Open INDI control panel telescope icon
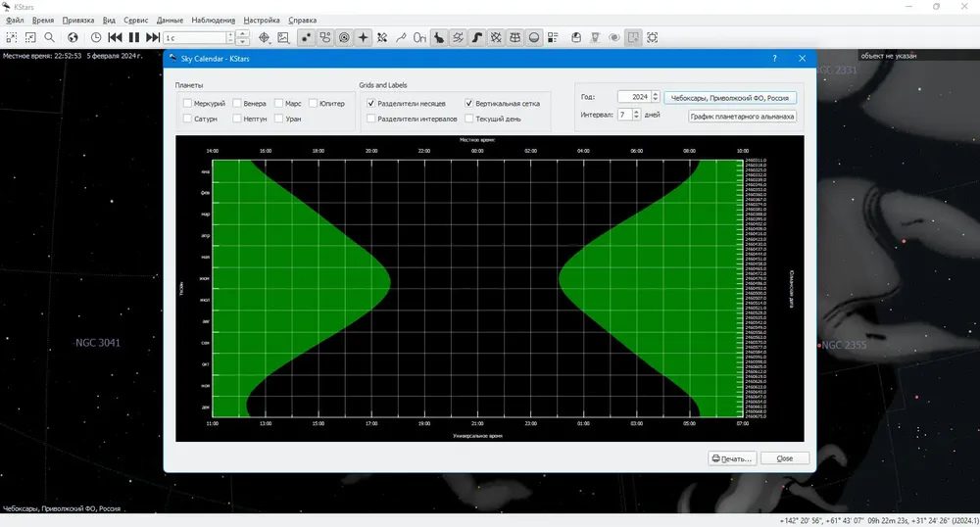This screenshot has width=980, height=527. (595, 37)
